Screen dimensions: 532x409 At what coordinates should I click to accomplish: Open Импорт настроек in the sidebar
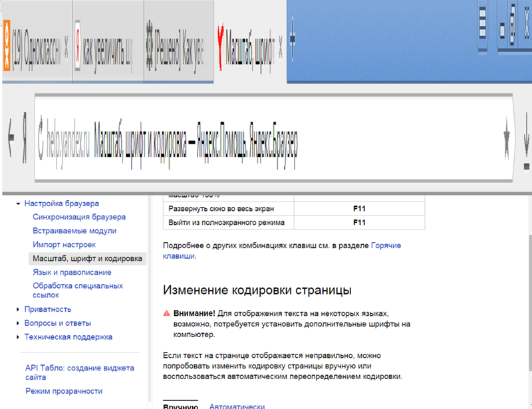pyautogui.click(x=64, y=245)
